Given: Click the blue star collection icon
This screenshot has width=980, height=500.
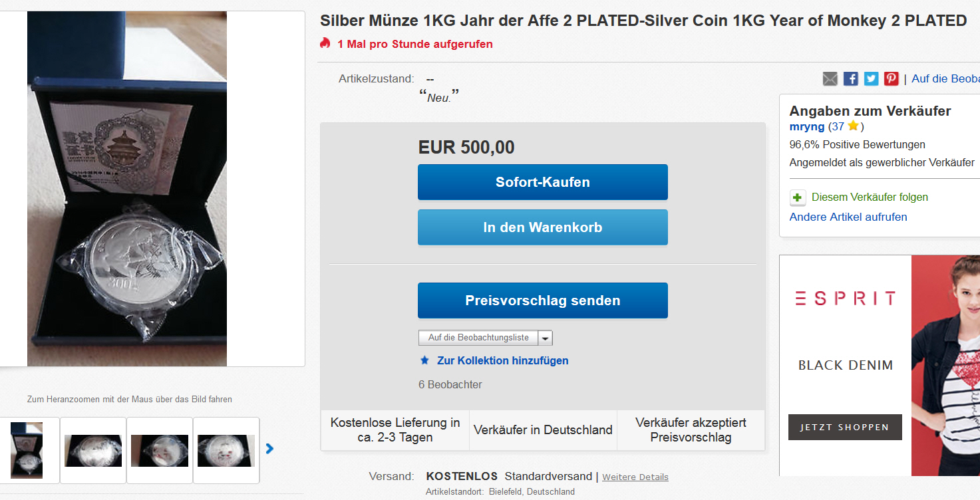Looking at the screenshot, I should 424,360.
